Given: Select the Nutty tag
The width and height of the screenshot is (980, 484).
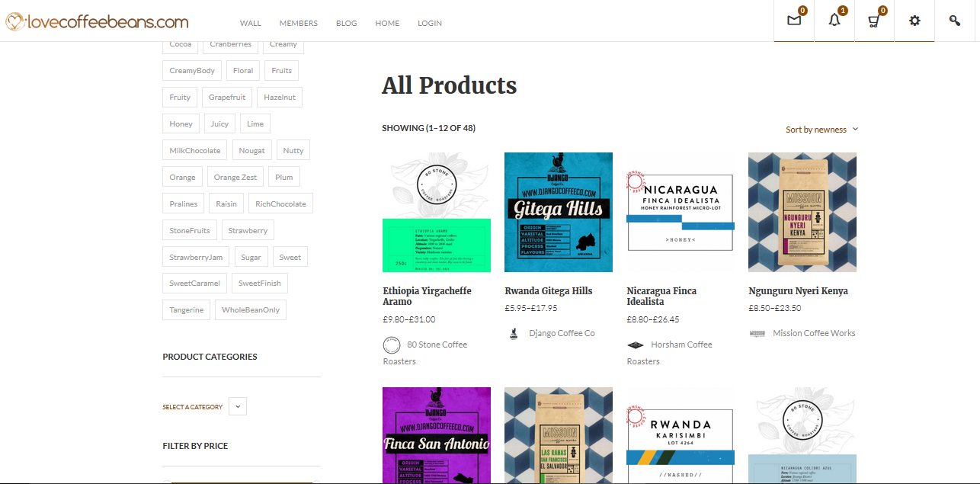Looking at the screenshot, I should pyautogui.click(x=293, y=151).
